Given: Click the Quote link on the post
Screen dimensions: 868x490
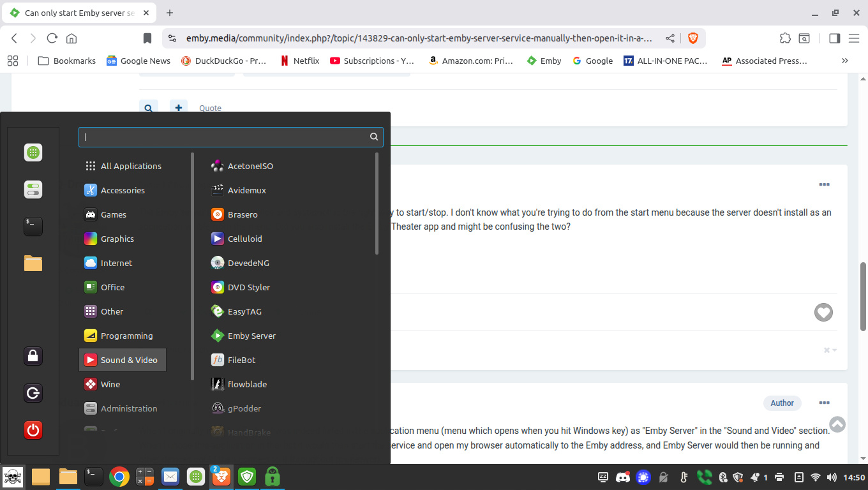Looking at the screenshot, I should pos(210,108).
